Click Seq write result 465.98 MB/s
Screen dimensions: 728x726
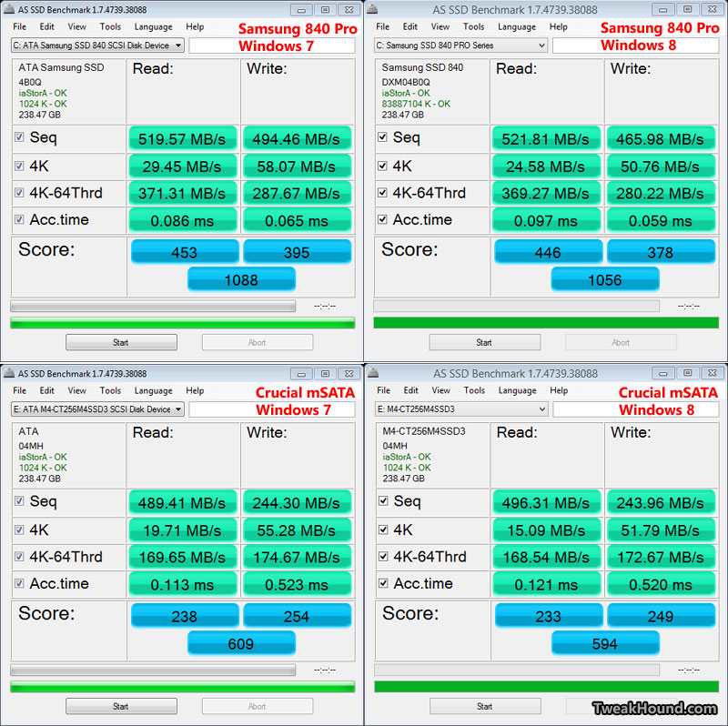661,139
